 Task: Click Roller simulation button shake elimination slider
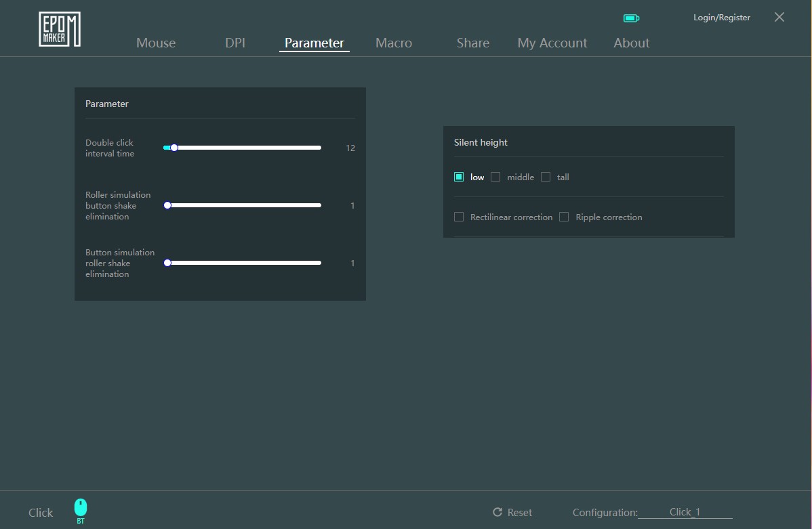pyautogui.click(x=242, y=205)
